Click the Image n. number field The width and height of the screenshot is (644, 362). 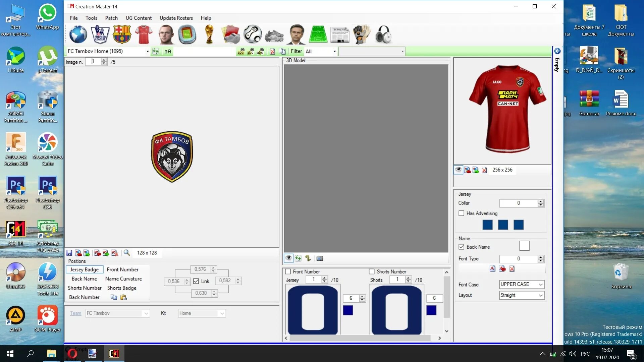click(93, 62)
